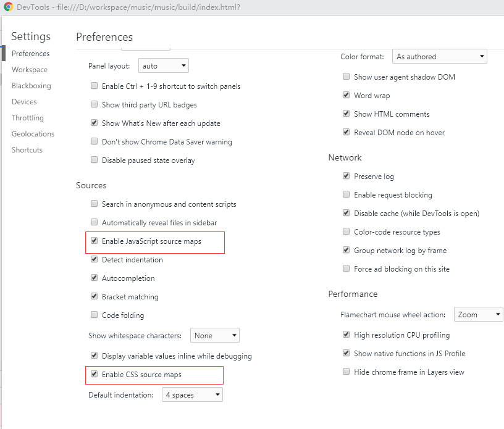Image resolution: width=504 pixels, height=429 pixels.
Task: Uncheck Enable JavaScript source maps
Action: click(94, 241)
